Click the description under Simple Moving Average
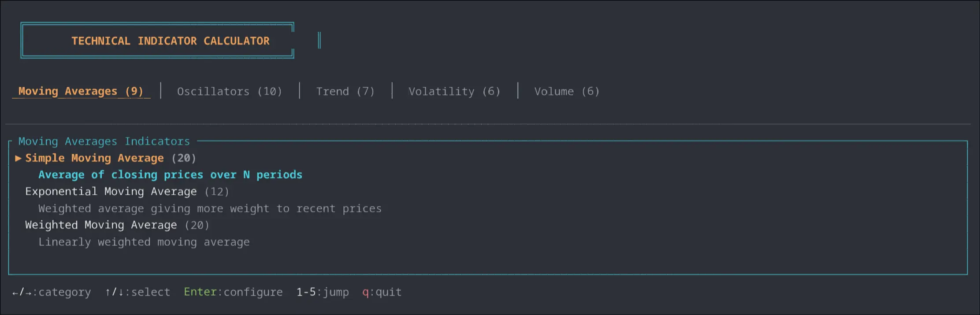The width and height of the screenshot is (980, 315). [x=170, y=174]
